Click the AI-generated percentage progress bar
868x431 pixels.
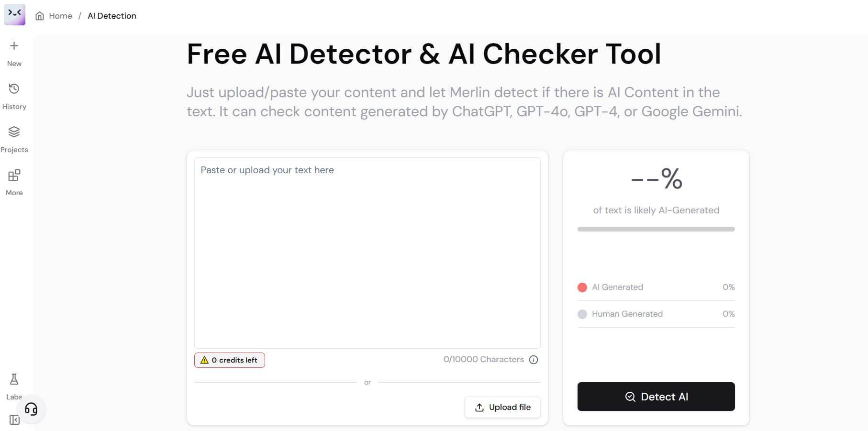pyautogui.click(x=656, y=229)
